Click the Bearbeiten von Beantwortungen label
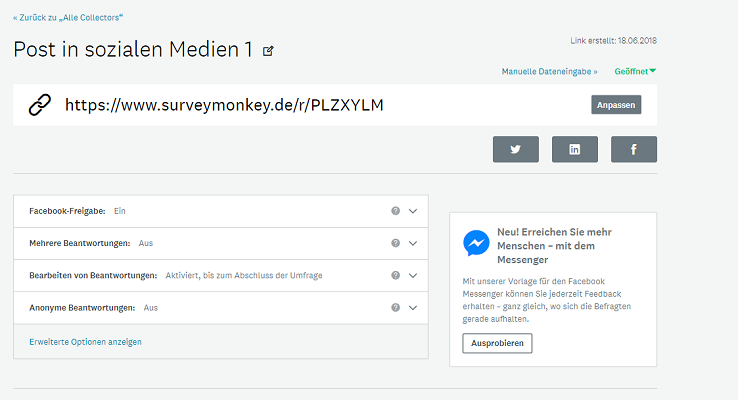 (x=93, y=275)
